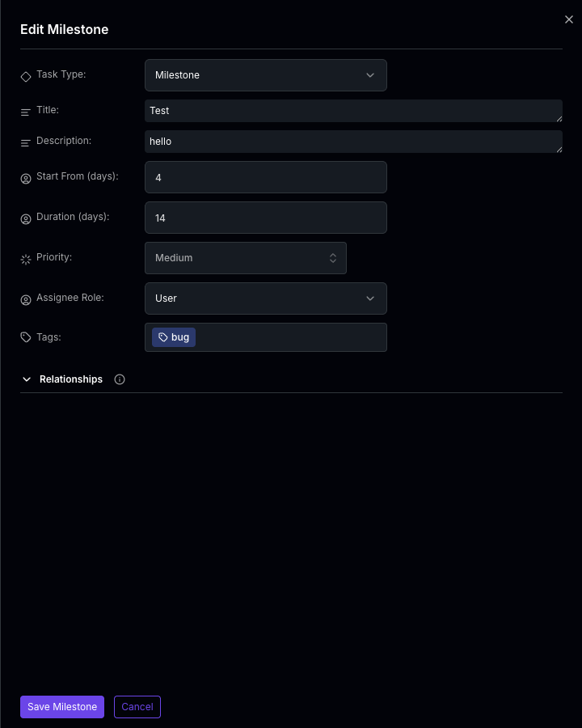Collapse the Relationships section chevron
The height and width of the screenshot is (728, 582).
[x=27, y=379]
